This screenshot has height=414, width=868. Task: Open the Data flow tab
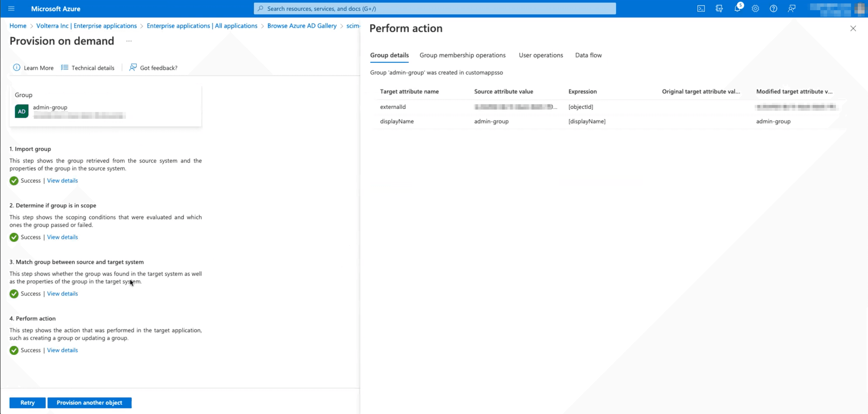click(x=588, y=55)
